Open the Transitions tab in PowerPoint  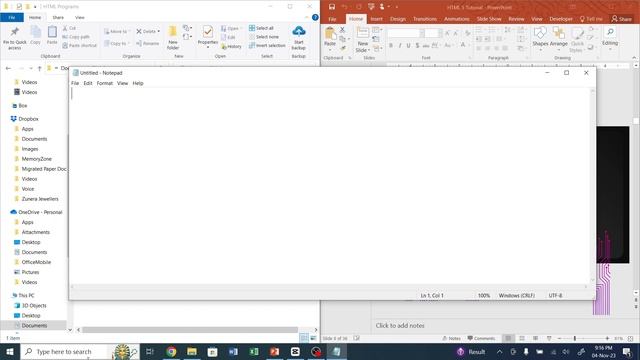point(424,19)
